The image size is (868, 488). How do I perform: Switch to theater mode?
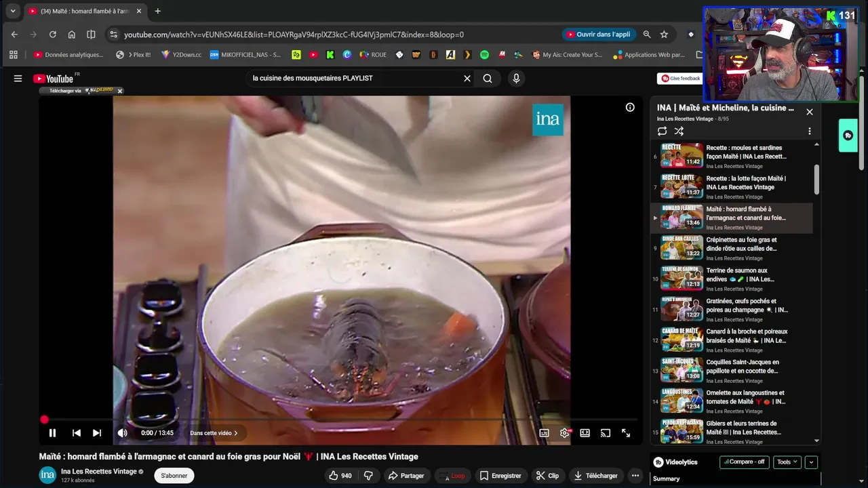point(585,433)
